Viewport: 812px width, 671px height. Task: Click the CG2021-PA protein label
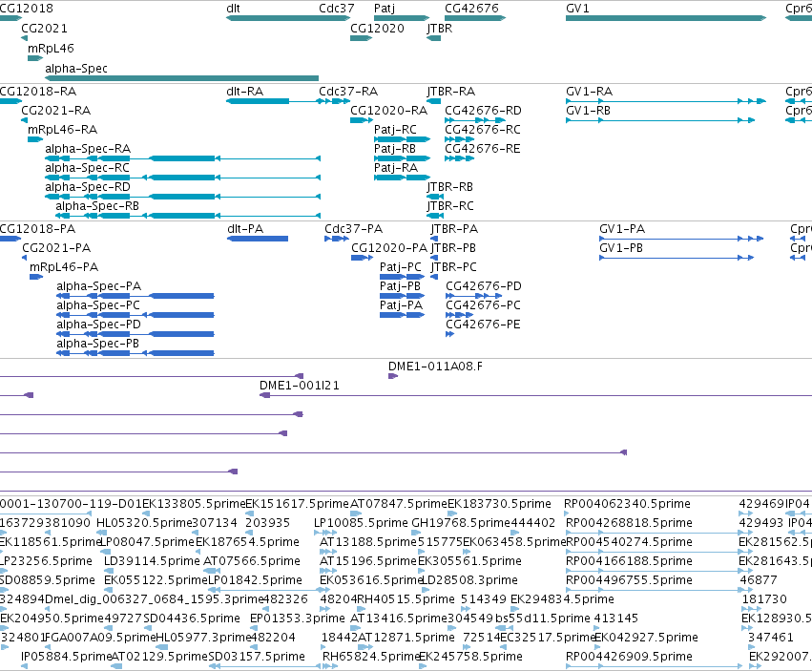pos(56,248)
